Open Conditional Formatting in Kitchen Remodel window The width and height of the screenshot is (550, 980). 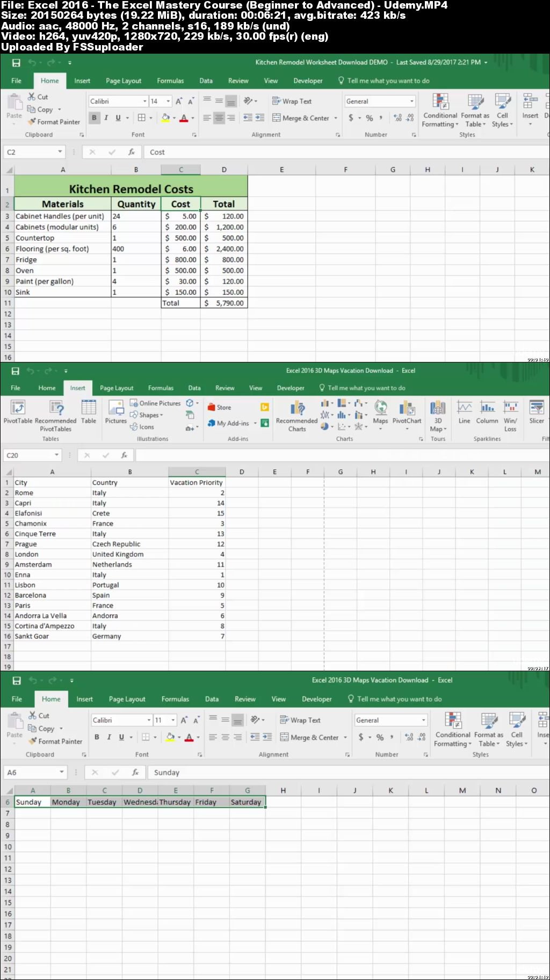coord(440,111)
